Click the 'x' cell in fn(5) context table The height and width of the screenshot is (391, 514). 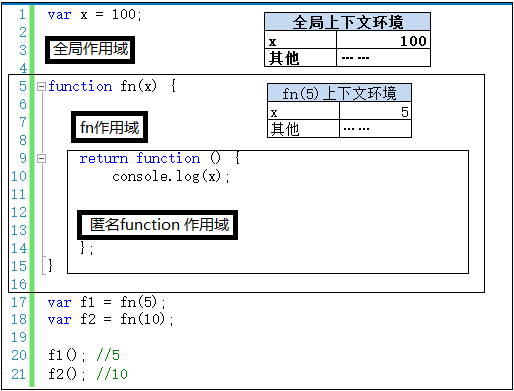point(303,111)
